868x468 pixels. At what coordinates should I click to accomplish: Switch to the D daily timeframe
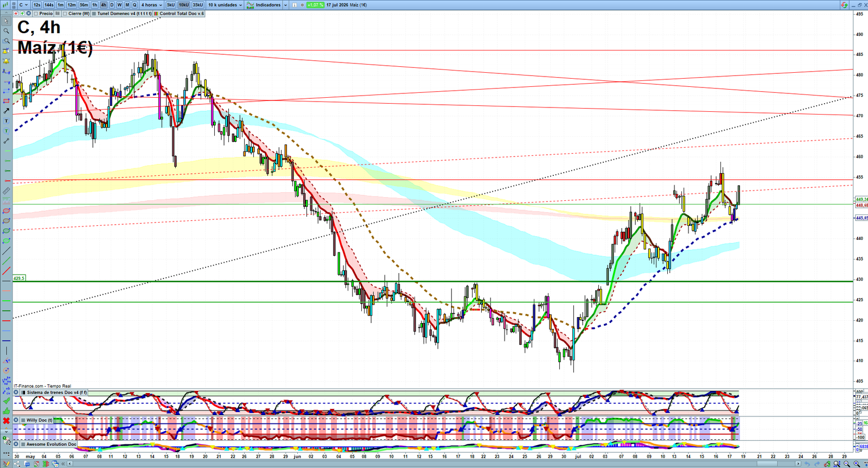(x=112, y=5)
